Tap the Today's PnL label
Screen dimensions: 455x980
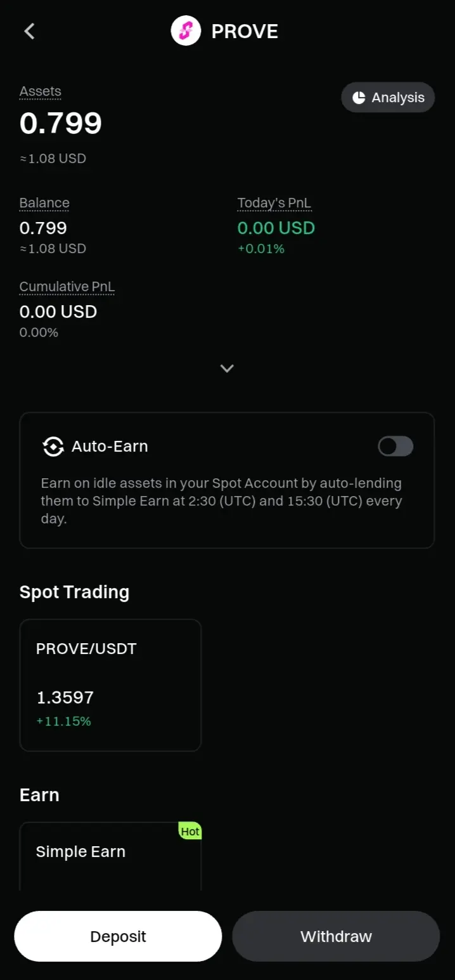click(x=274, y=203)
